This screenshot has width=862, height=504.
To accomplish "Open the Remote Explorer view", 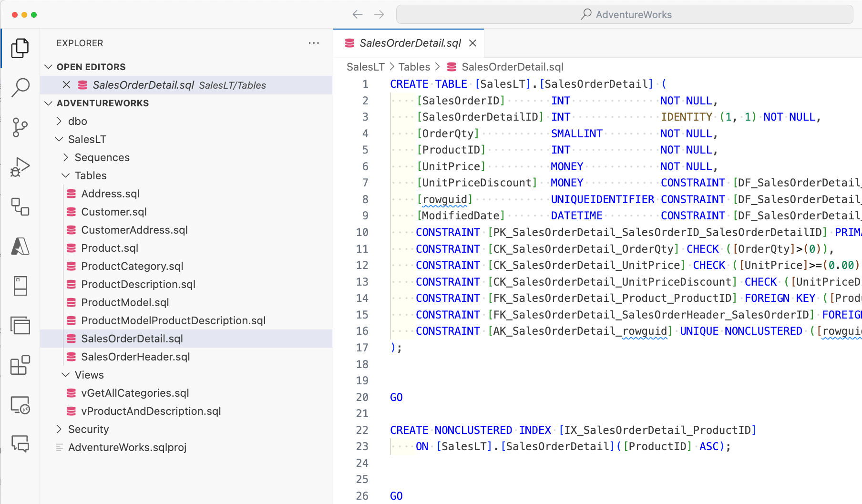I will pos(19,405).
